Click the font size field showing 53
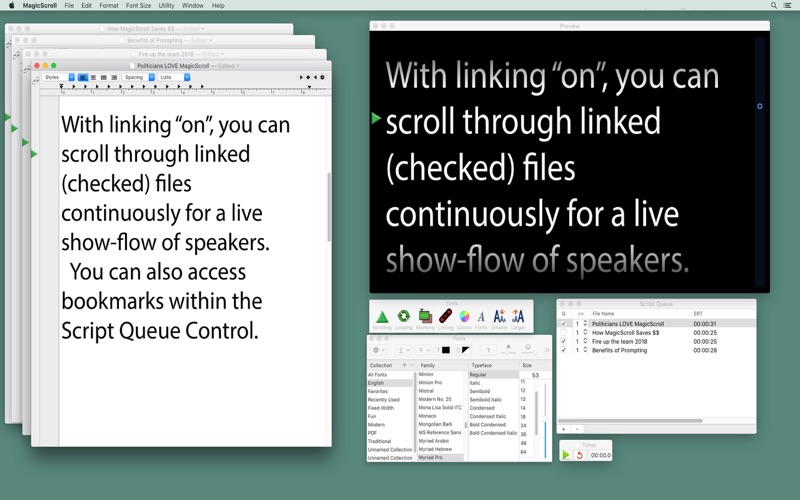The height and width of the screenshot is (500, 800). point(535,375)
